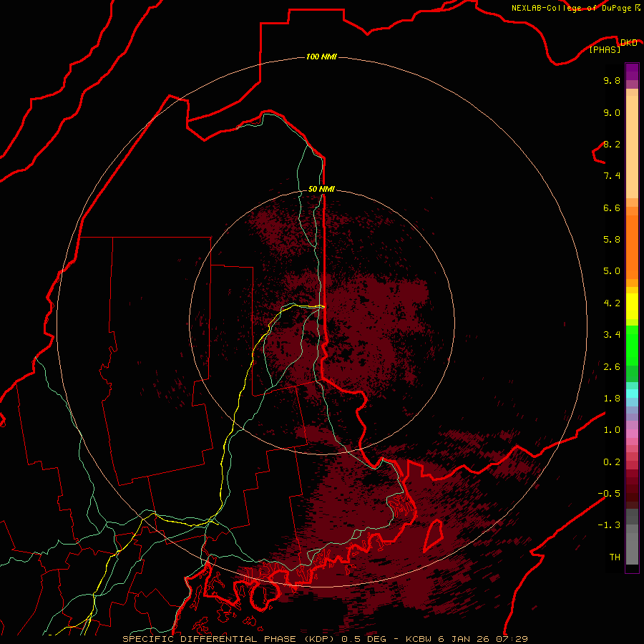
Task: Click the 9.0 scale label
Action: point(612,112)
